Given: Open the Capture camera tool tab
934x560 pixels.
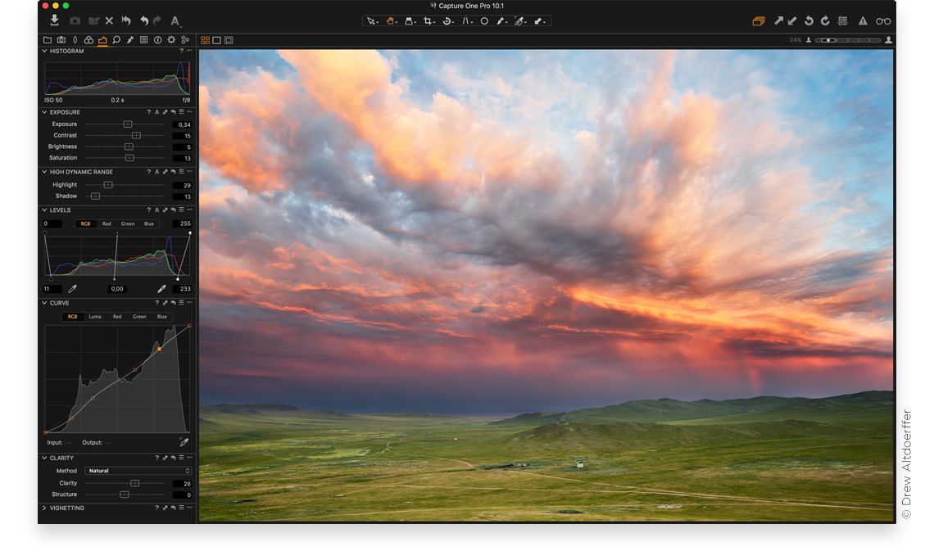Looking at the screenshot, I should 61,40.
